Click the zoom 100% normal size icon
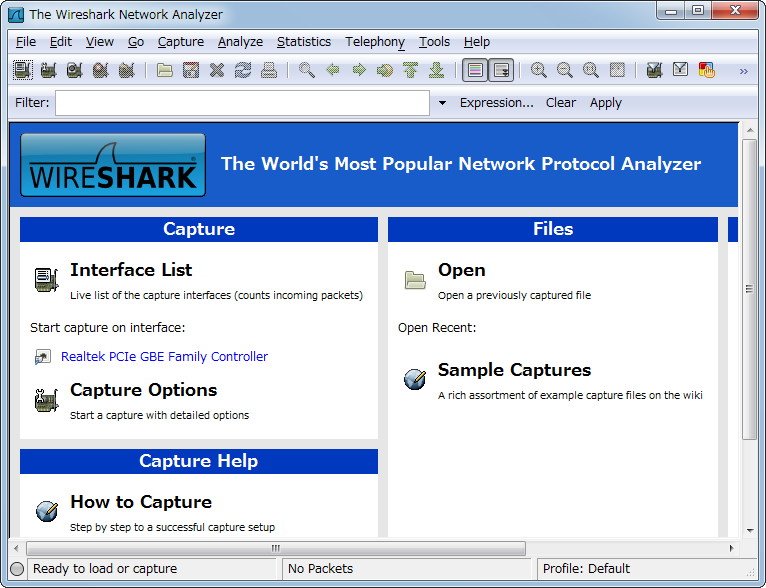The height and width of the screenshot is (588, 766). (x=591, y=70)
